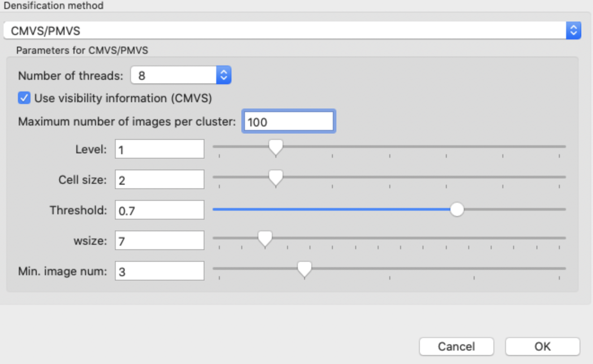
Task: Click the Cell size value input field
Action: tap(159, 179)
